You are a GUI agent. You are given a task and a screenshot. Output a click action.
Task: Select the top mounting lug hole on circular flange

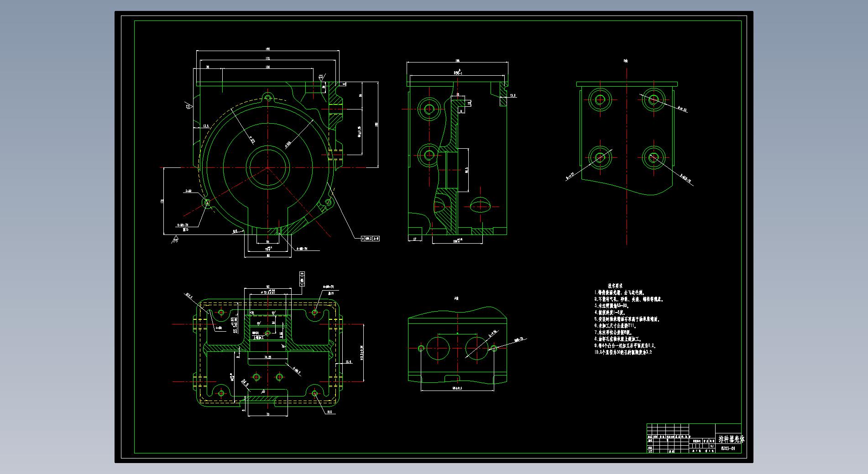coord(268,98)
